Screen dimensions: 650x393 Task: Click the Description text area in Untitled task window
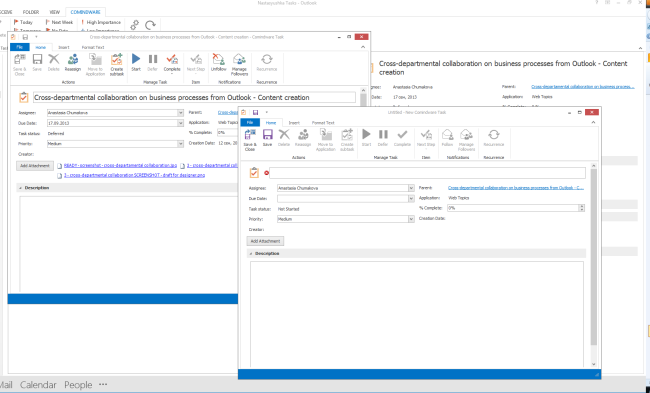click(417, 314)
